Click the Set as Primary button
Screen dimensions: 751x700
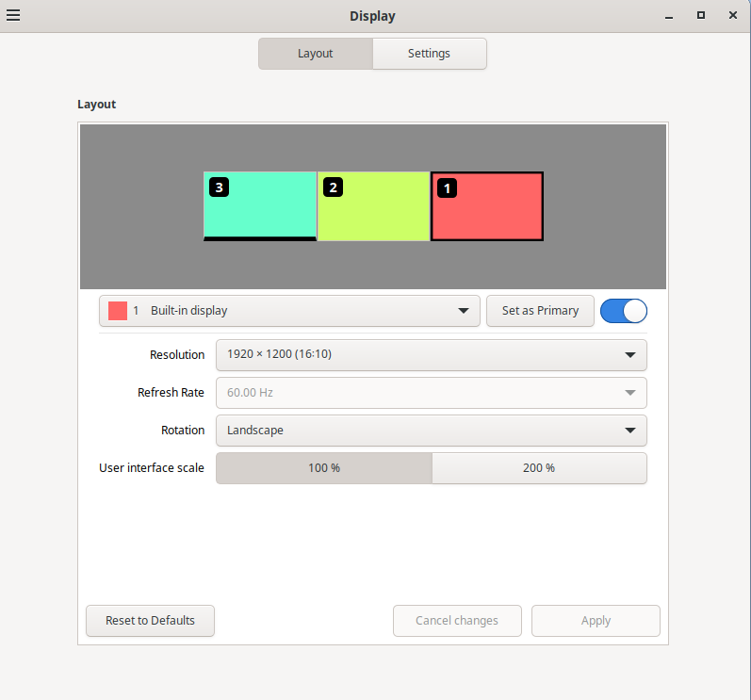click(x=540, y=311)
